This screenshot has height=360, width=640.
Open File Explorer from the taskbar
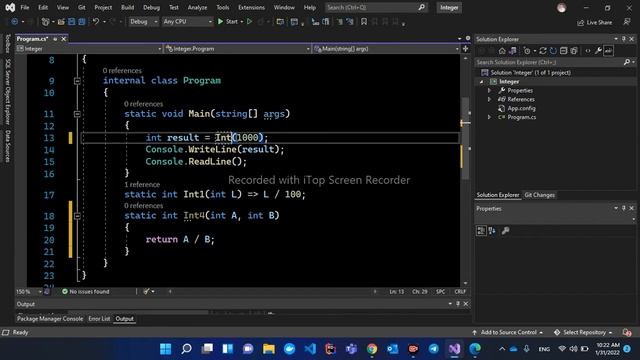[269, 349]
